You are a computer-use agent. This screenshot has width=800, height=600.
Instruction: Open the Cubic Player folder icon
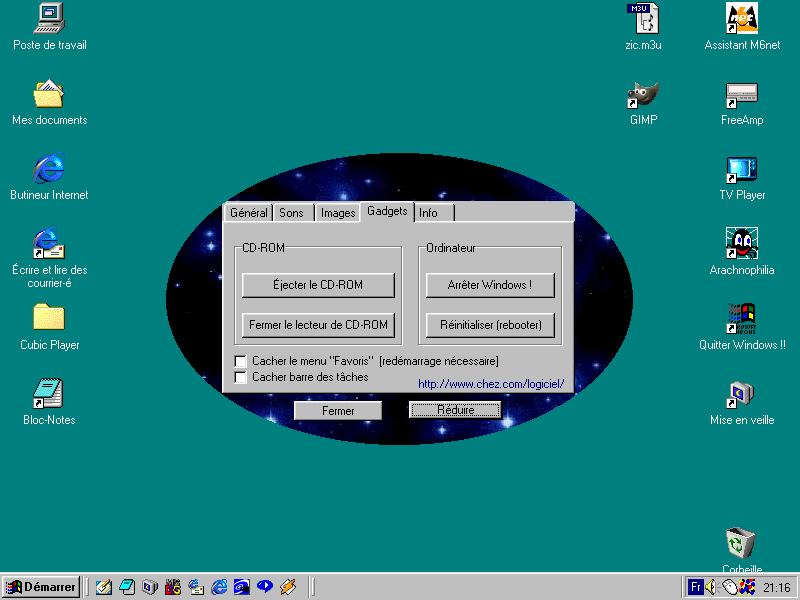(49, 318)
